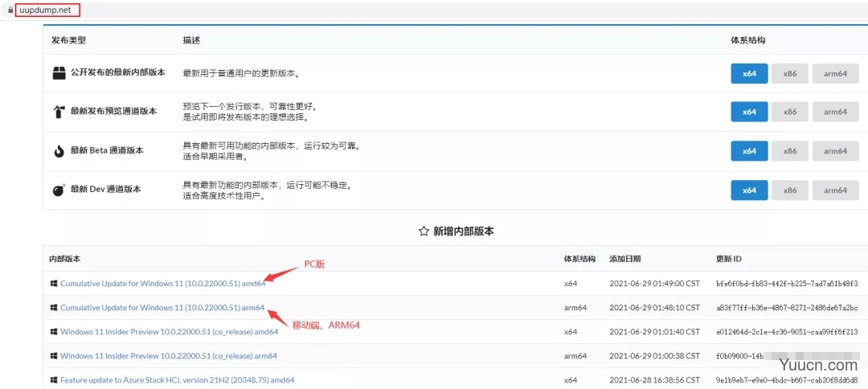
Task: Click the fire extinguisher icon for 最新发布预览通道版本
Action: 59,112
